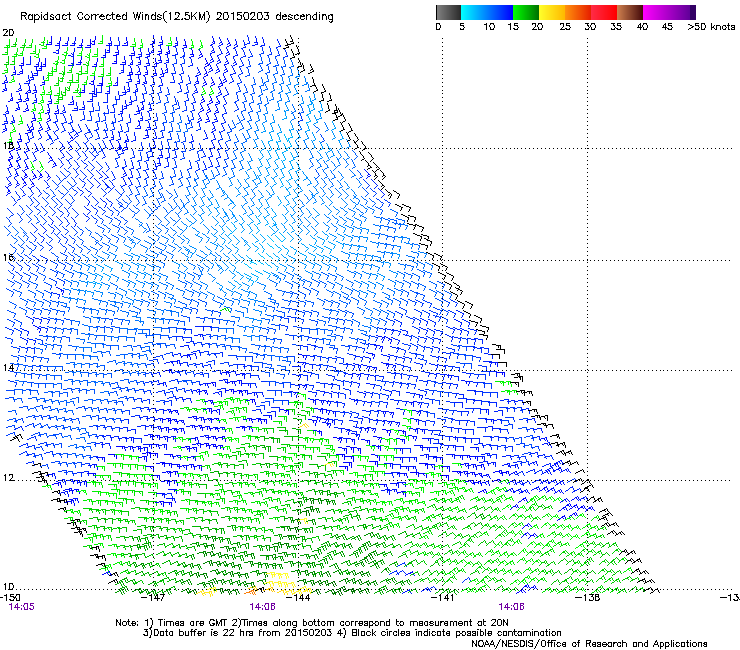Click the '14:06' time stamp between -141 and -138
This screenshot has width=740, height=650.
(512, 607)
